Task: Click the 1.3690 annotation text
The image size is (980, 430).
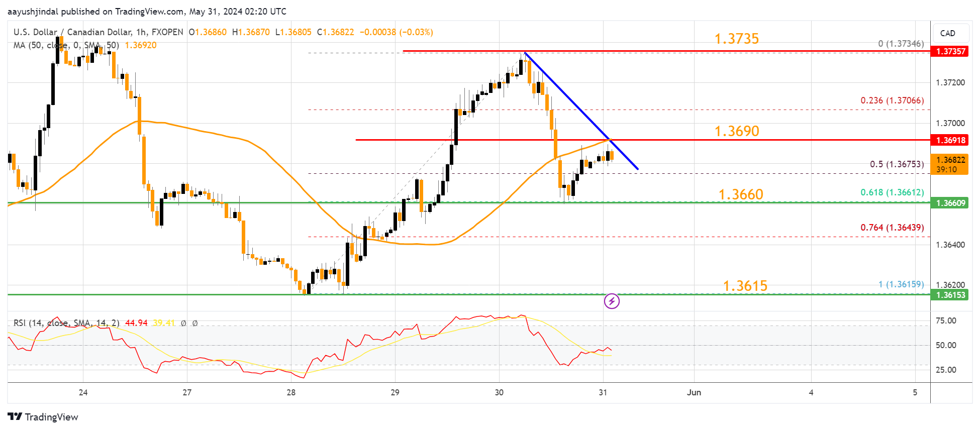Action: pyautogui.click(x=737, y=131)
